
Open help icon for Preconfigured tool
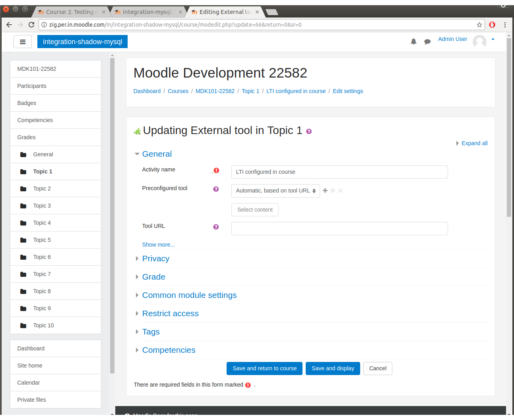216,189
